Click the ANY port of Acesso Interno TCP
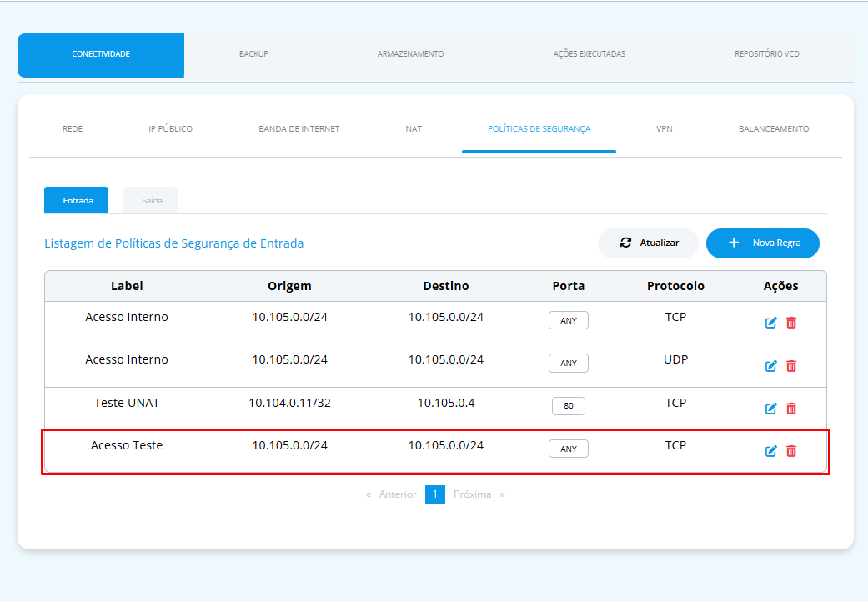Viewport: 868px width, 602px height. click(569, 320)
